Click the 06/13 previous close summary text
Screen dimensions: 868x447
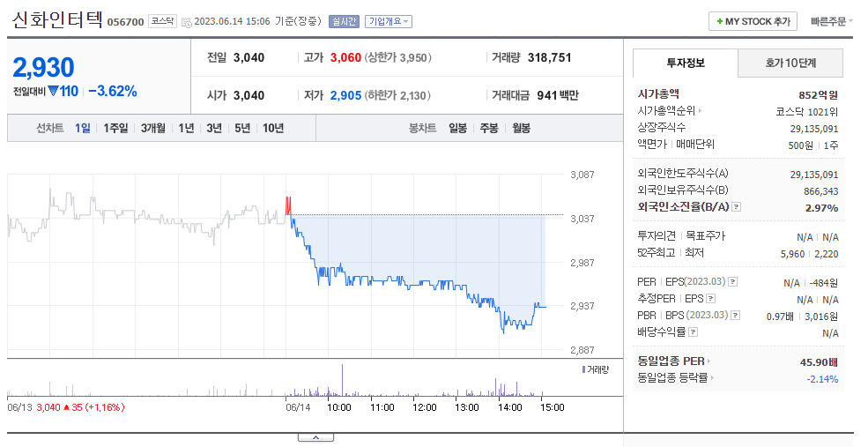[x=66, y=407]
